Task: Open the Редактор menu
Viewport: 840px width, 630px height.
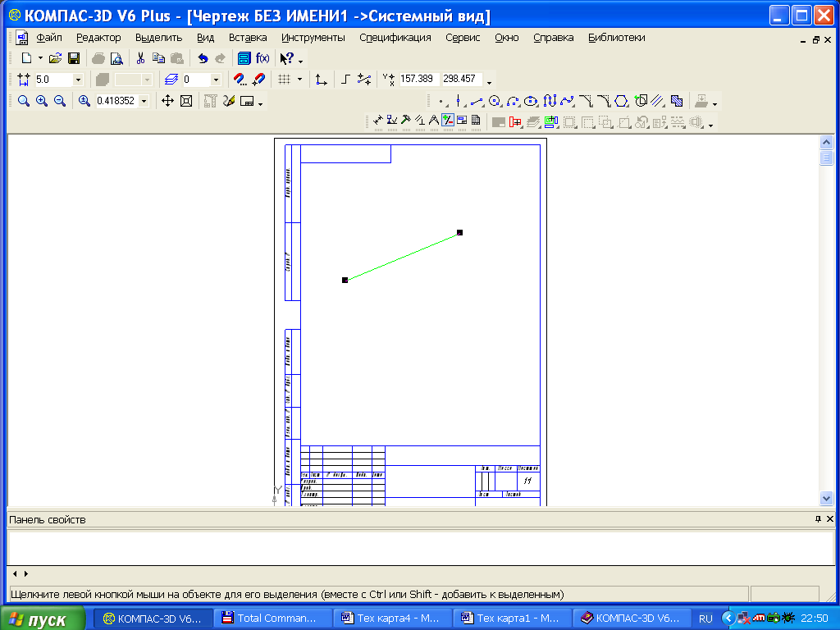Action: [98, 38]
